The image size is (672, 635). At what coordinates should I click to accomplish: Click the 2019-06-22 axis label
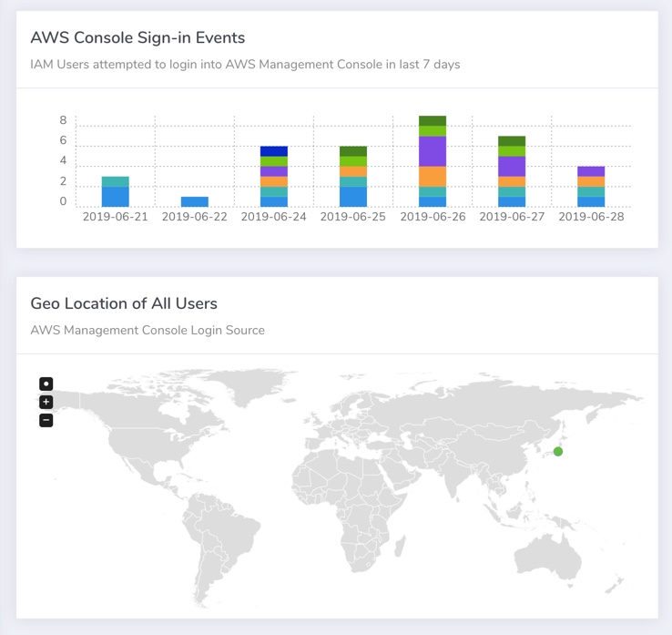click(x=195, y=217)
